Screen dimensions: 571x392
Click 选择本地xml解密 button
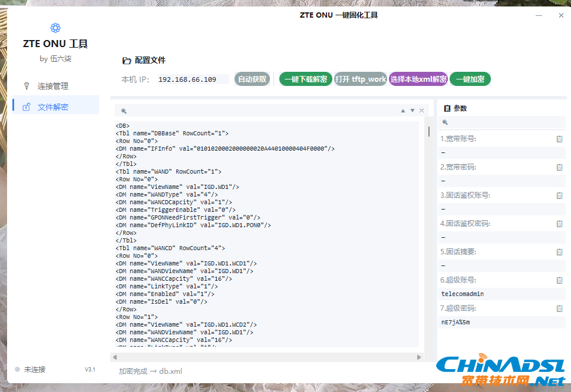coord(418,79)
